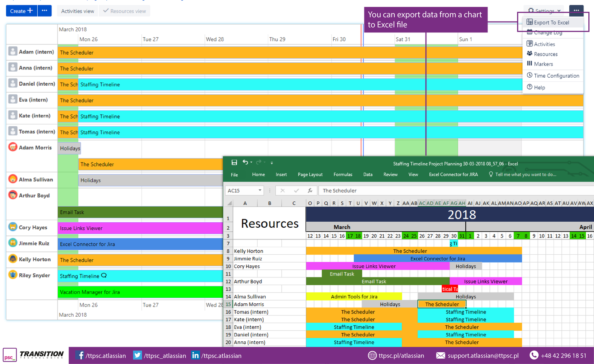
Task: Click Excel Undo icon
Action: coord(245,162)
